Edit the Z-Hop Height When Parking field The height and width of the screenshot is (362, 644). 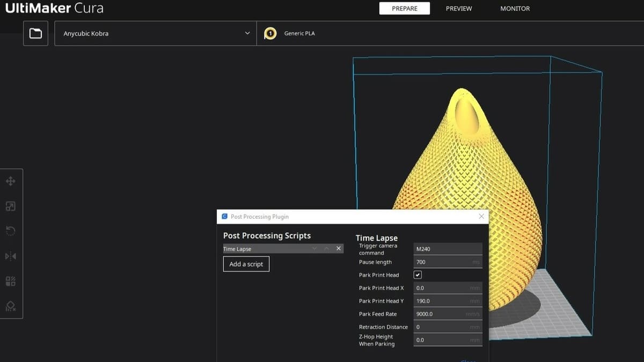pos(448,339)
